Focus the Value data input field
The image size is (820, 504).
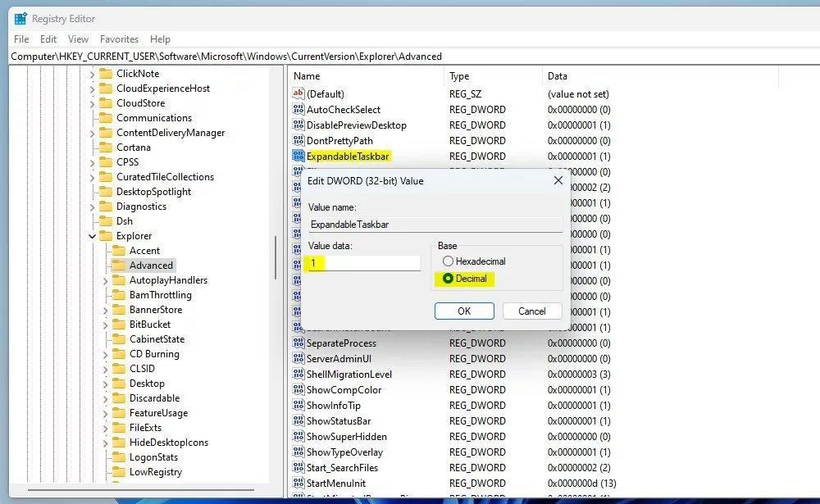364,263
